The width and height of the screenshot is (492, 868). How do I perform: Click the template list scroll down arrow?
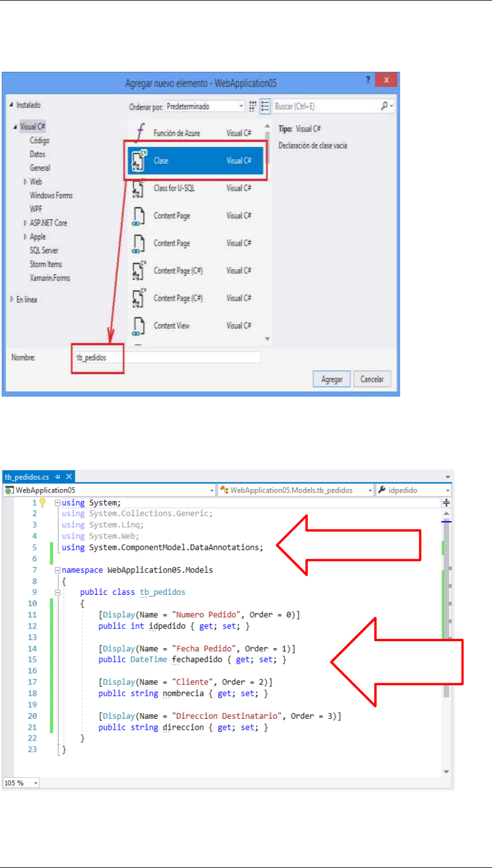tap(266, 339)
